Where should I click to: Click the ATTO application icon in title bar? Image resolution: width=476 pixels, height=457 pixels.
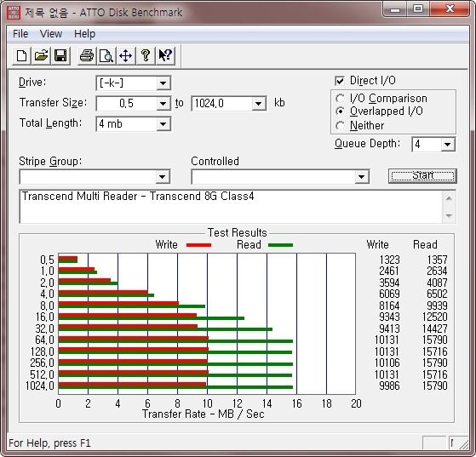coord(14,13)
